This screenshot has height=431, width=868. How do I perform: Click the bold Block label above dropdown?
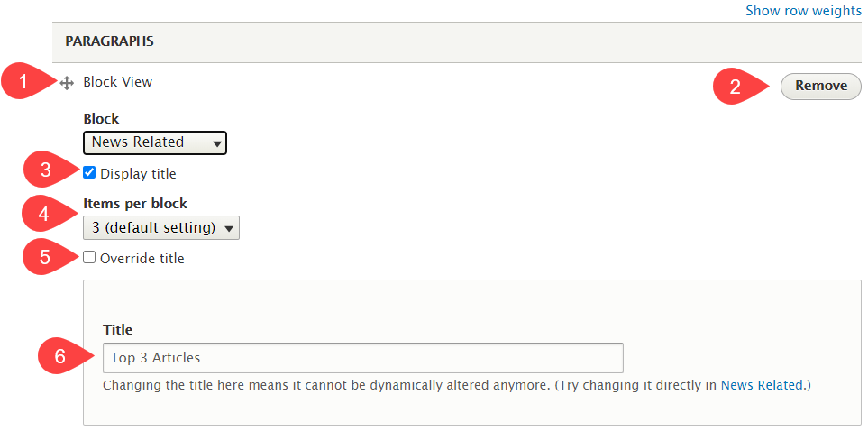pyautogui.click(x=101, y=118)
